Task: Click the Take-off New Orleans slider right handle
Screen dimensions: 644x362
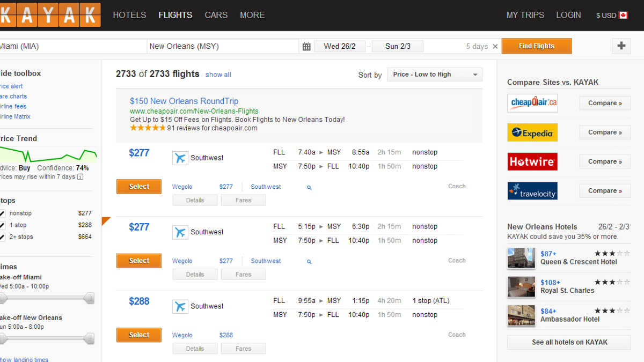Action: coord(89,338)
